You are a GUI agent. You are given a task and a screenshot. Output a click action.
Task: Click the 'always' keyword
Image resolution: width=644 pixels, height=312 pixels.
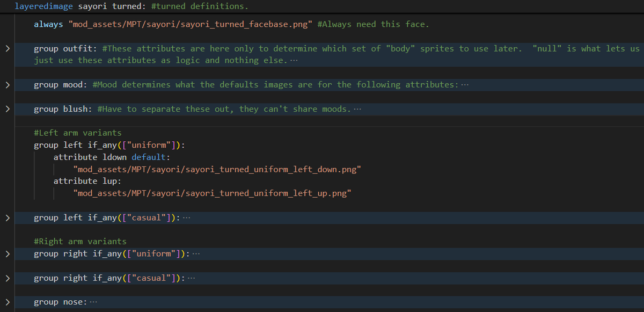[48, 25]
